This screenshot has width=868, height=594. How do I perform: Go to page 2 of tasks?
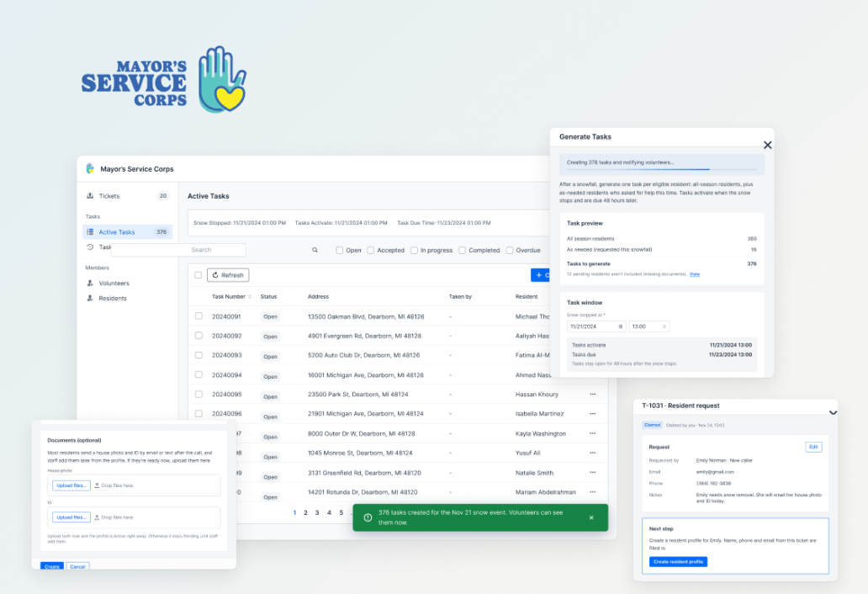tap(305, 512)
